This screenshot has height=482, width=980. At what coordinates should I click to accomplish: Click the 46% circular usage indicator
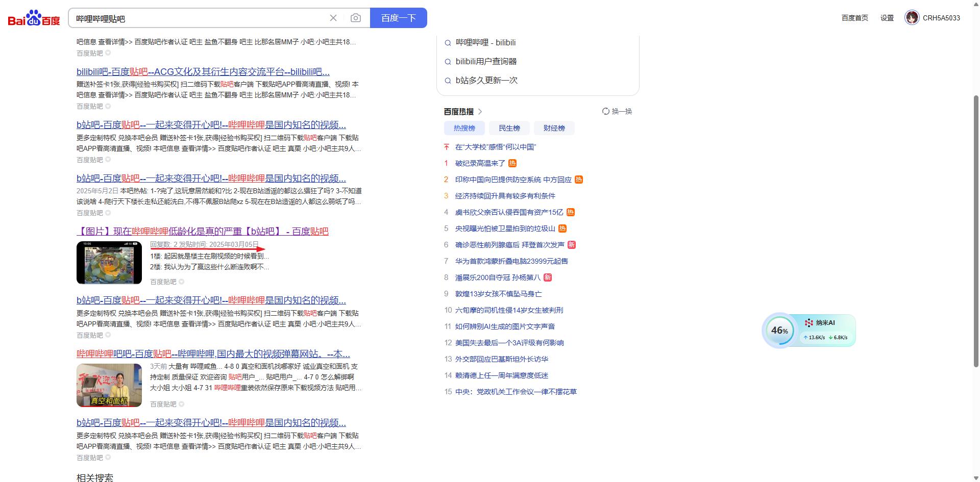click(x=779, y=331)
